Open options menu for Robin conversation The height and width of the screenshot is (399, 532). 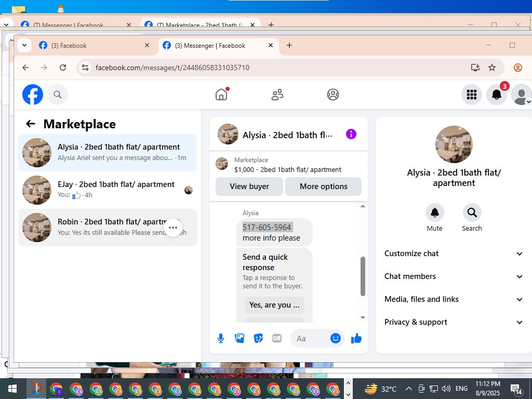173,228
